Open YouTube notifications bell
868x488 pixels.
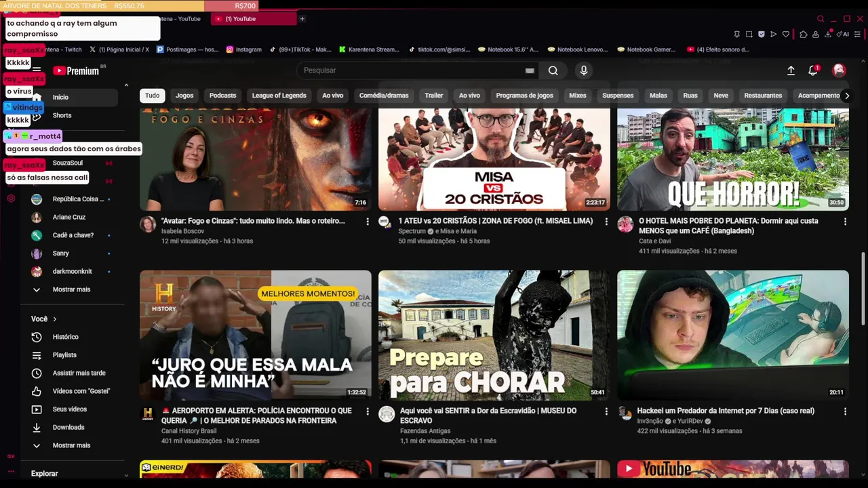[813, 70]
